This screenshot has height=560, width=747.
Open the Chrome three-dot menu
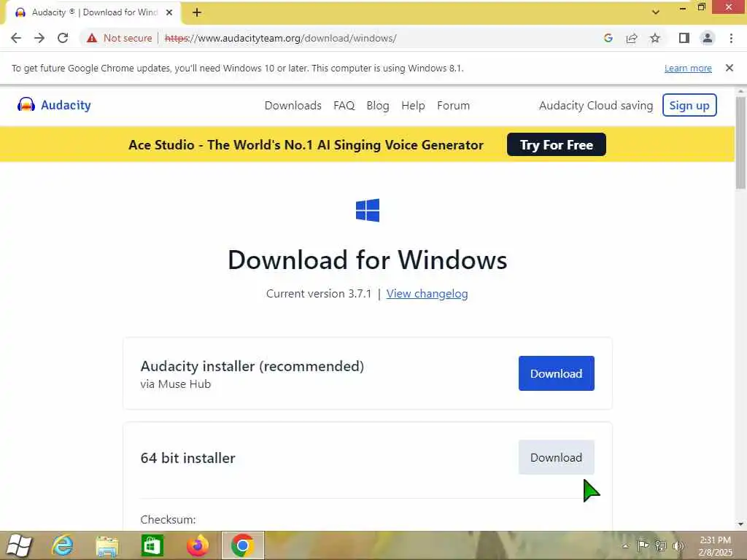coord(731,38)
